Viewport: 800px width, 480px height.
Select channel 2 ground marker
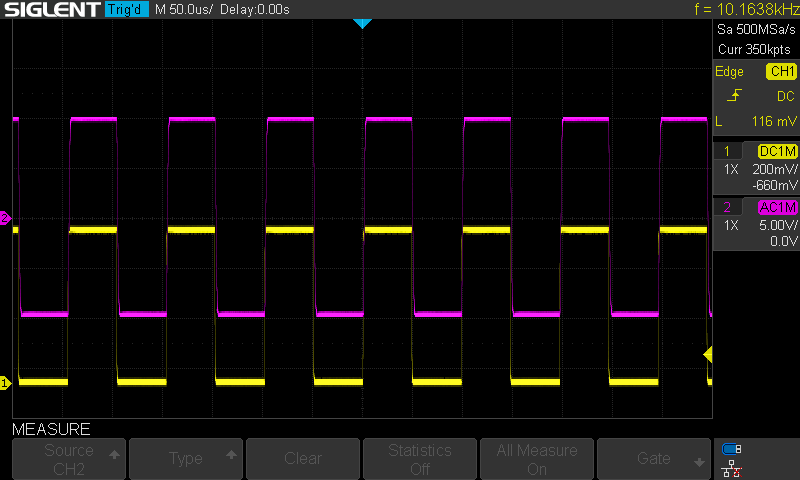click(5, 218)
